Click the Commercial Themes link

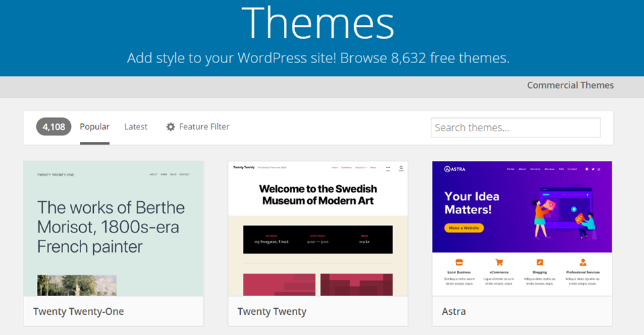570,85
